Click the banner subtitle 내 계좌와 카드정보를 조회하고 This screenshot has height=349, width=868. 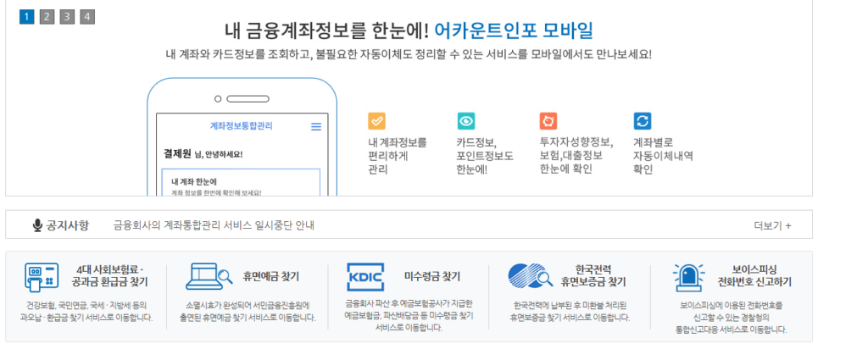pyautogui.click(x=409, y=55)
